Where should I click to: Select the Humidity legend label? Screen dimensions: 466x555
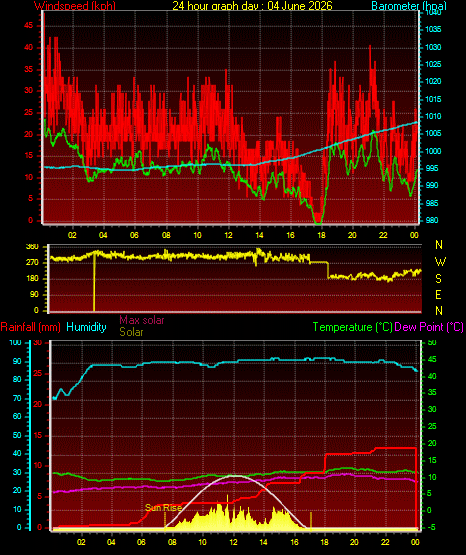tap(86, 327)
